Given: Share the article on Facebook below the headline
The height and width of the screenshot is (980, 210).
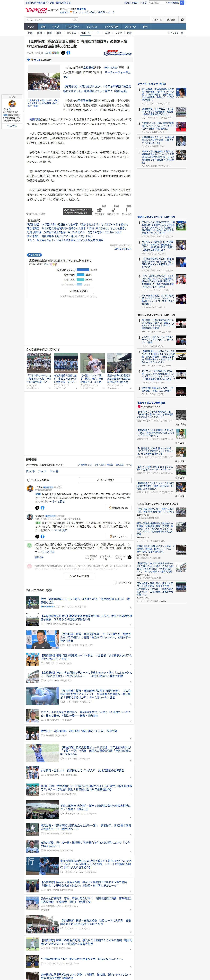Looking at the screenshot, I should pyautogui.click(x=68, y=53).
